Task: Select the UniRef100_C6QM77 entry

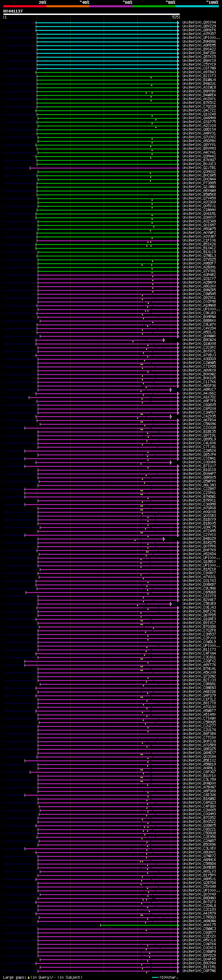Action: [199, 932]
